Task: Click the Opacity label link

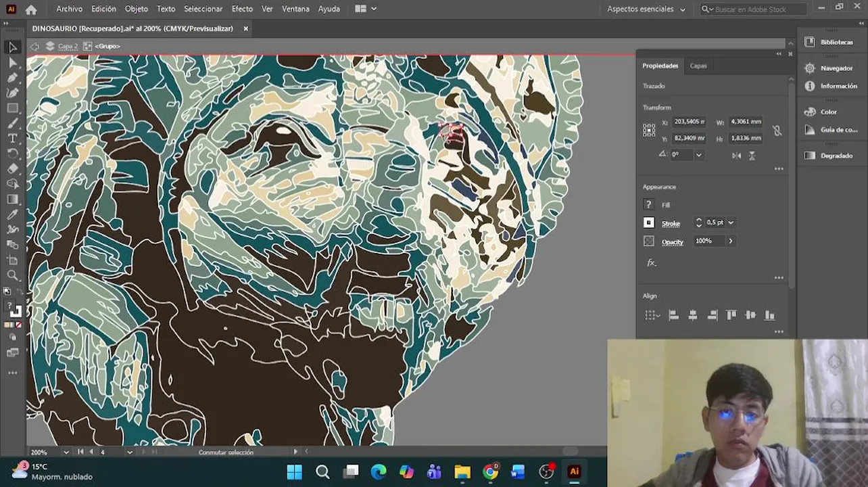Action: [x=673, y=241]
